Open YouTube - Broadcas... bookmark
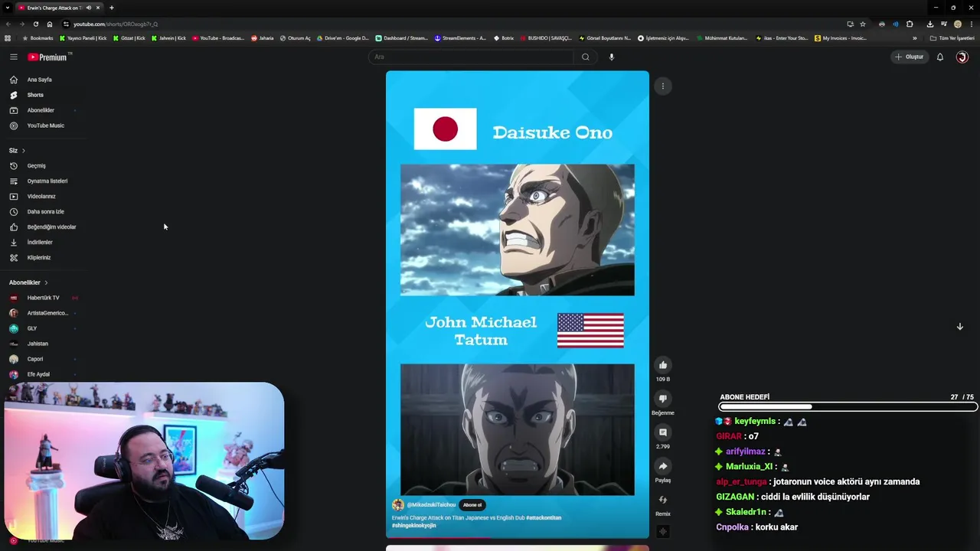 click(218, 38)
